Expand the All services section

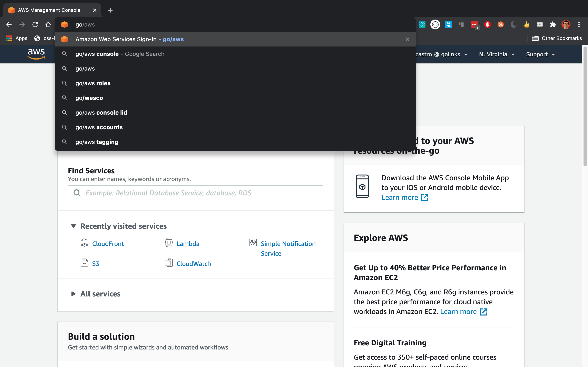73,294
